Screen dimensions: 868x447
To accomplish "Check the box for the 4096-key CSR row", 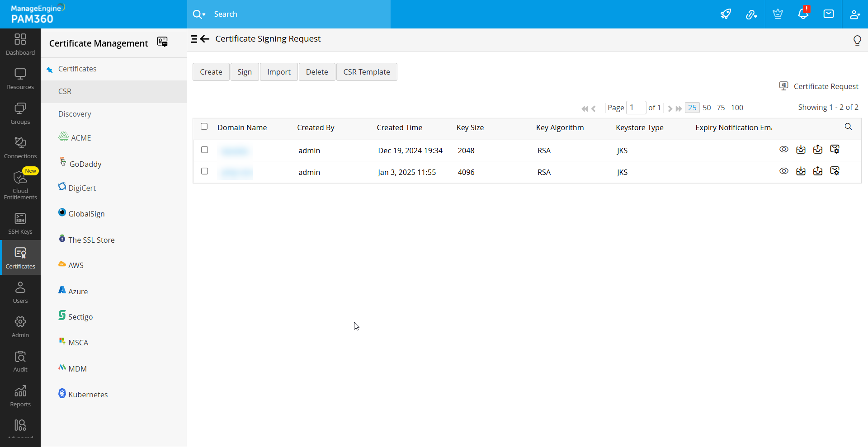I will point(205,171).
